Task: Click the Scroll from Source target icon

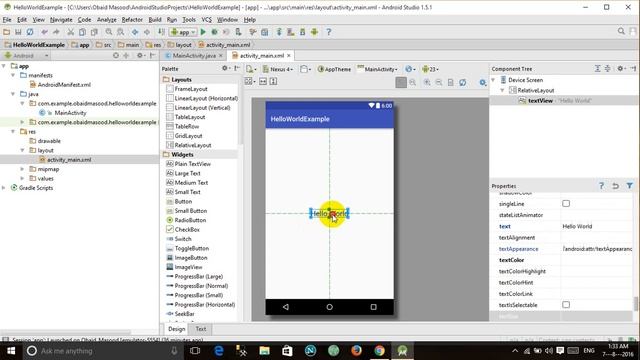Action: click(116, 56)
